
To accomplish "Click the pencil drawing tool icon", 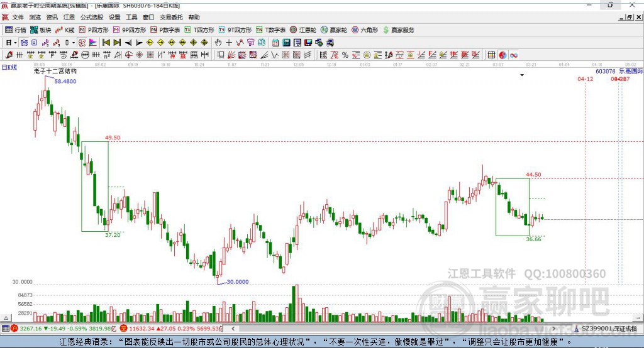I will tap(9, 55).
